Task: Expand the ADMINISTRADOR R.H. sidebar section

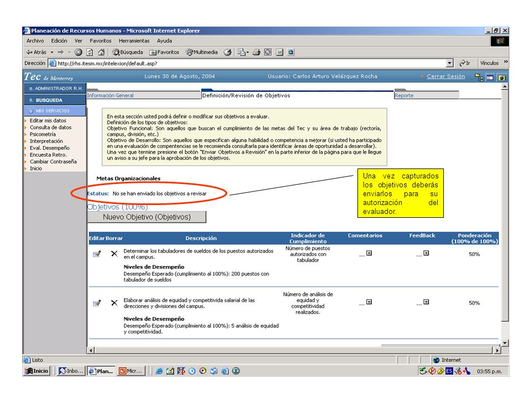Action: pos(55,89)
